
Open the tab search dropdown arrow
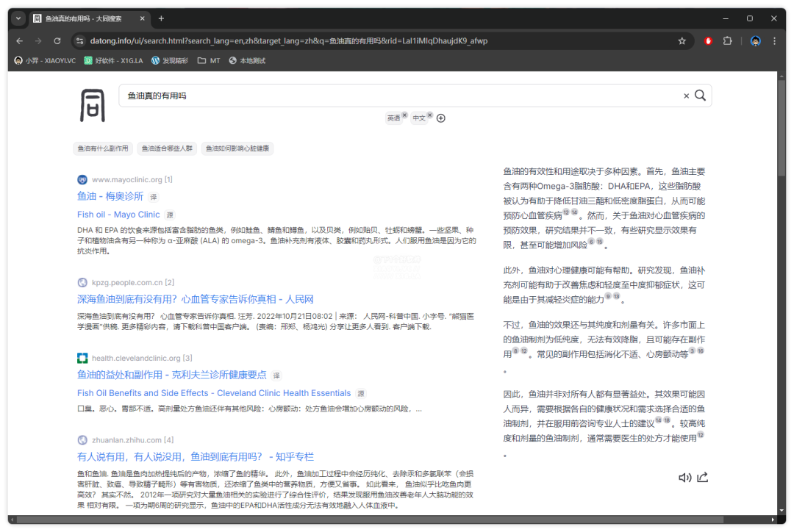pyautogui.click(x=18, y=18)
